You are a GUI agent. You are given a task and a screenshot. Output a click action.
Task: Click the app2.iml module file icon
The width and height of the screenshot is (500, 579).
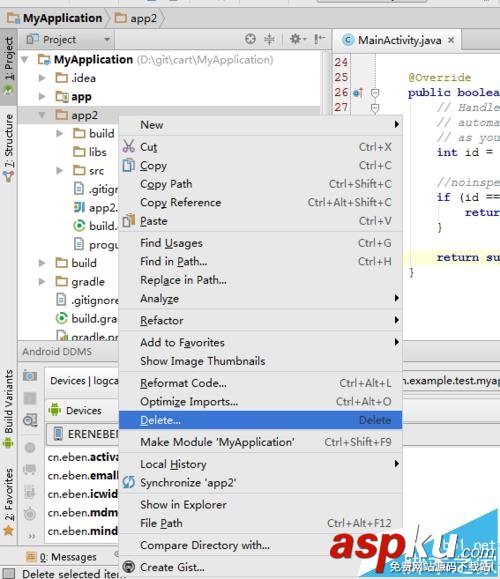click(x=79, y=208)
